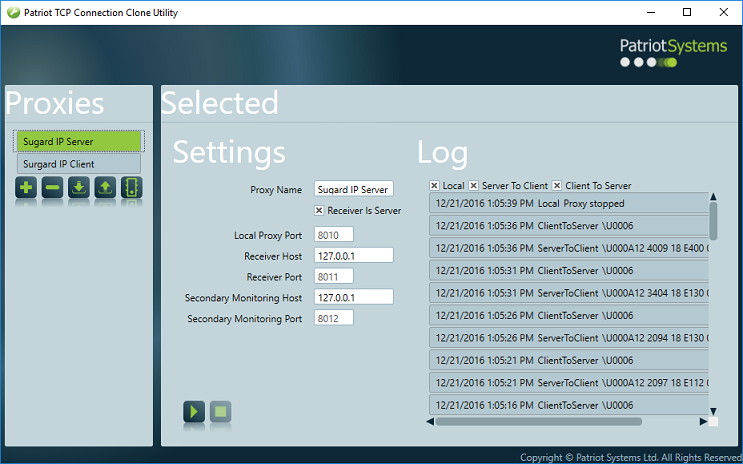Close the Patriot TCP Clone Utility
743x464 pixels.
(724, 12)
